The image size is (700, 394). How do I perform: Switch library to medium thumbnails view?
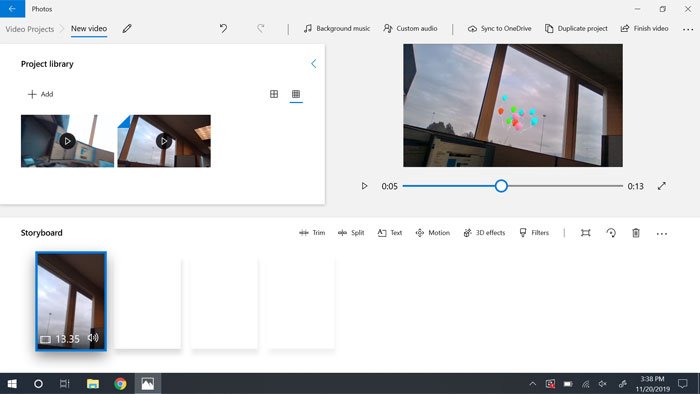pos(274,94)
